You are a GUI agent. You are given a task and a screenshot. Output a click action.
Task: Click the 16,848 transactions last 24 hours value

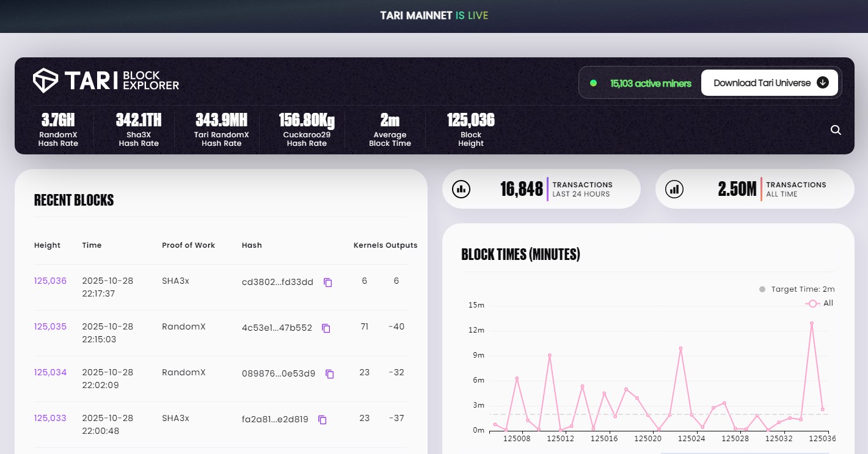[522, 189]
